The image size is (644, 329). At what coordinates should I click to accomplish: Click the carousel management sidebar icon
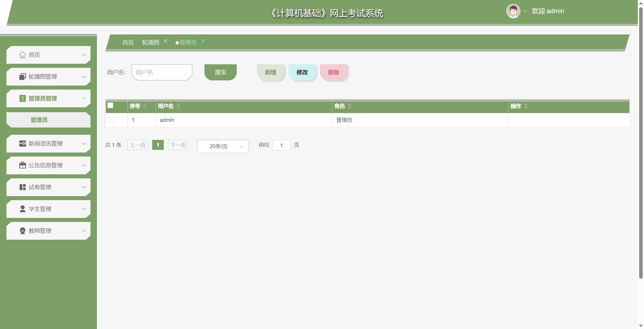click(23, 77)
